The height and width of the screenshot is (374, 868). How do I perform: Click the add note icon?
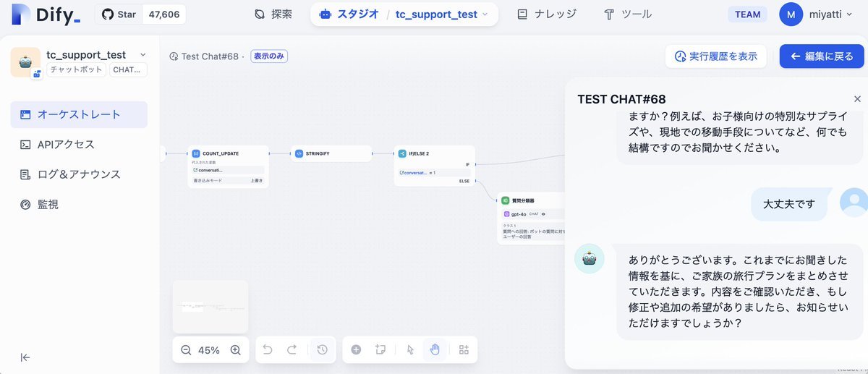(x=380, y=350)
